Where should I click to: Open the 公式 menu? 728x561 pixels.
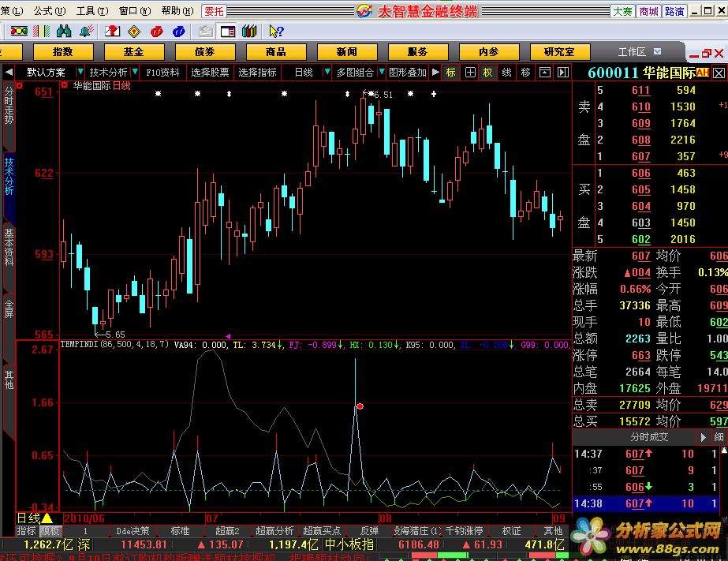pyautogui.click(x=49, y=11)
